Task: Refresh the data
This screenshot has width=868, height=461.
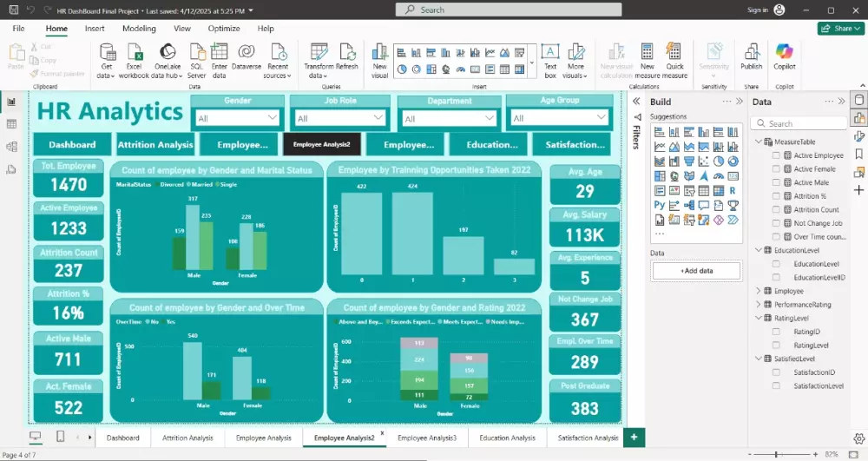Action: (347, 57)
